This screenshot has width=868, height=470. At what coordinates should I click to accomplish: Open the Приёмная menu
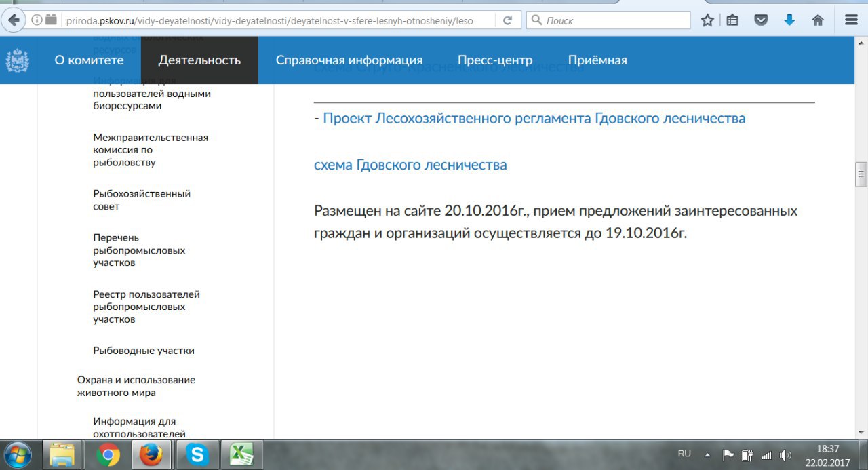[597, 60]
